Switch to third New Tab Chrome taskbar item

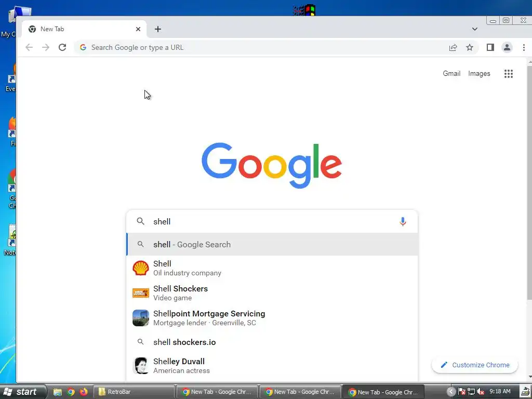(x=383, y=392)
